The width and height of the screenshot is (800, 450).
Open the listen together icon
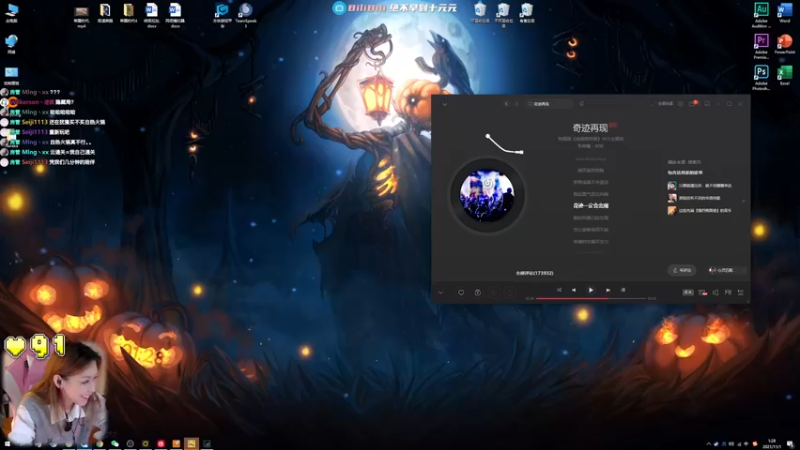tap(728, 292)
